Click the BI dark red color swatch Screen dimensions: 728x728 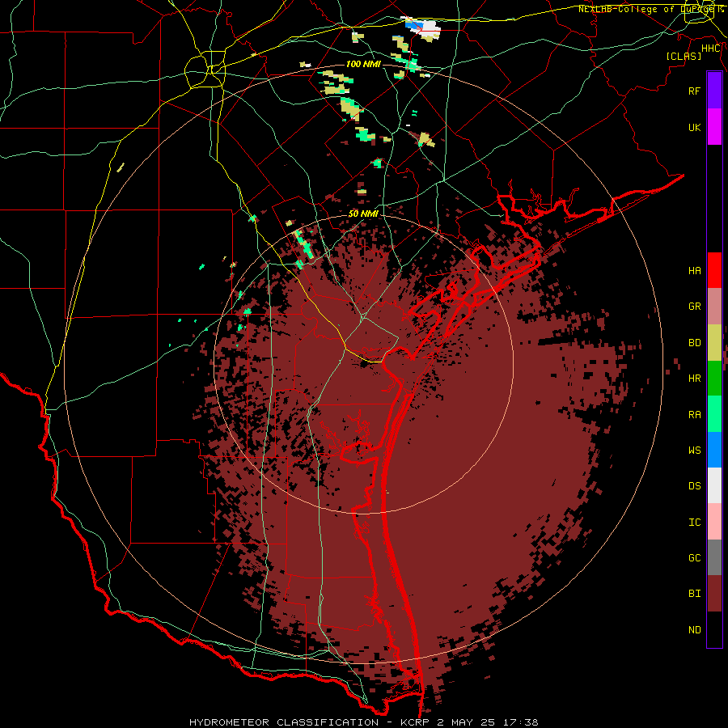coord(714,594)
